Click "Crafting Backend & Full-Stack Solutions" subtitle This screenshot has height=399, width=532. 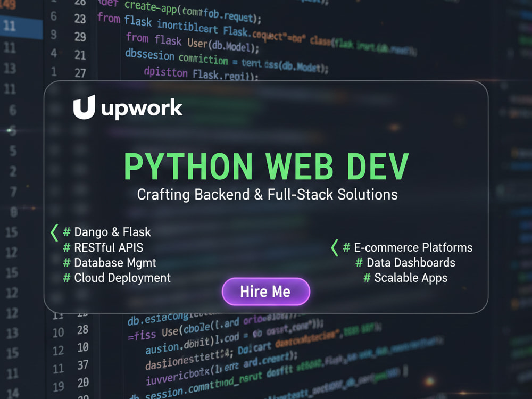tap(268, 195)
